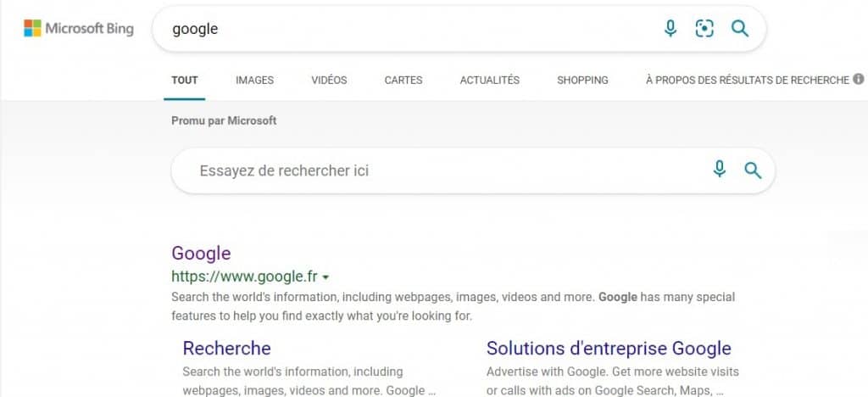The height and width of the screenshot is (397, 868).
Task: Open the CARTES tab
Action: pyautogui.click(x=403, y=81)
